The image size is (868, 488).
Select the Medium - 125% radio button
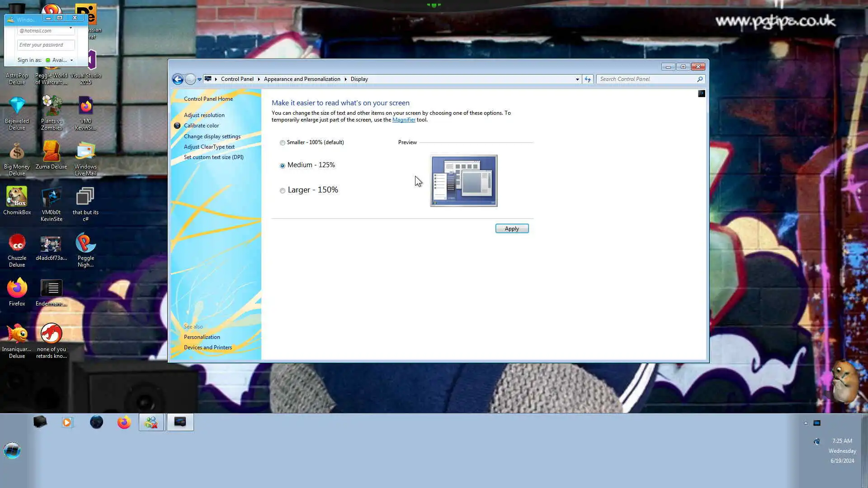[x=283, y=166]
